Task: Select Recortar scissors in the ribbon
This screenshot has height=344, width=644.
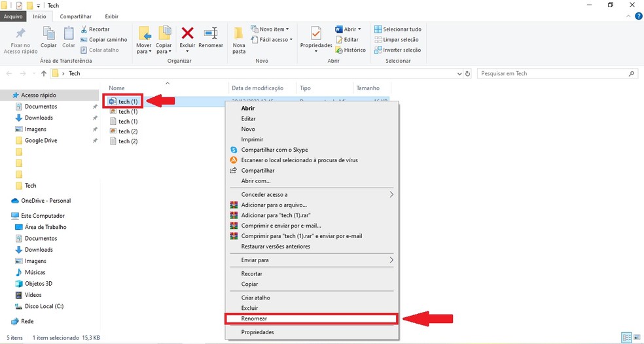Action: click(95, 29)
